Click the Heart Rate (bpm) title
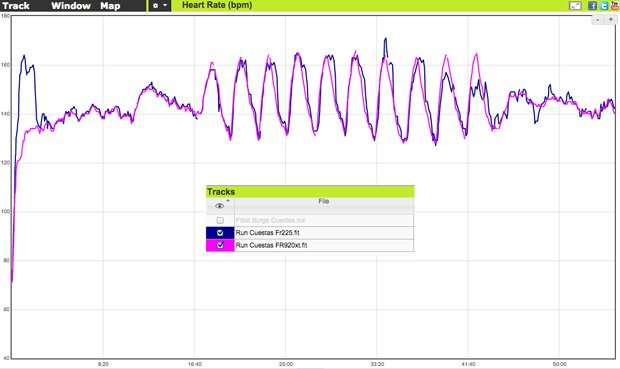Viewport: 620px width, 369px height. pyautogui.click(x=217, y=5)
